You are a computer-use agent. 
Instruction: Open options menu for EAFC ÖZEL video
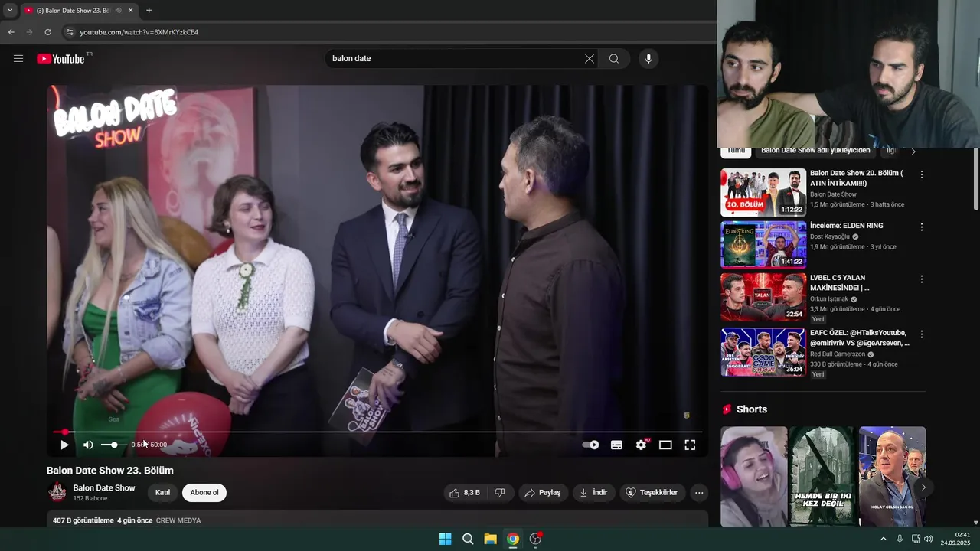(x=922, y=334)
